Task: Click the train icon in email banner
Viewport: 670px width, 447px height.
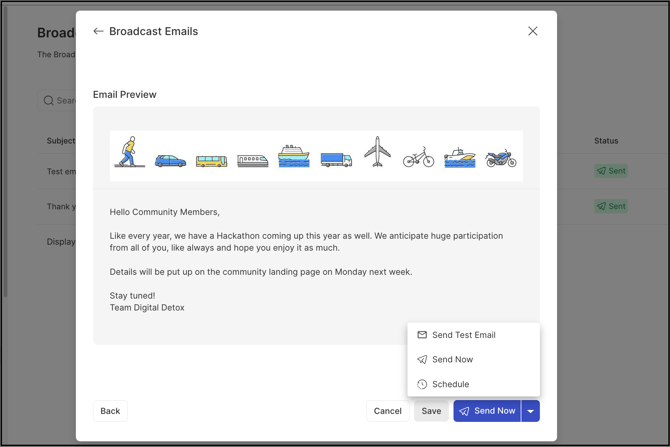Action: [x=253, y=160]
